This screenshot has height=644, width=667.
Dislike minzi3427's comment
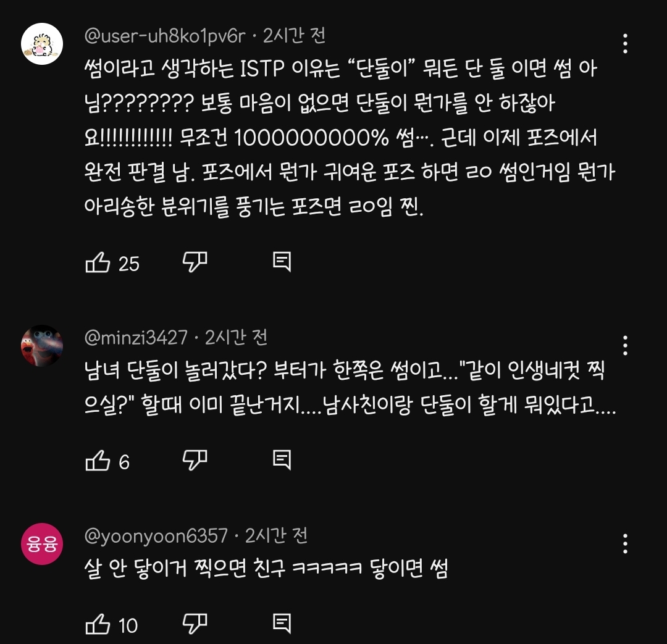[195, 460]
